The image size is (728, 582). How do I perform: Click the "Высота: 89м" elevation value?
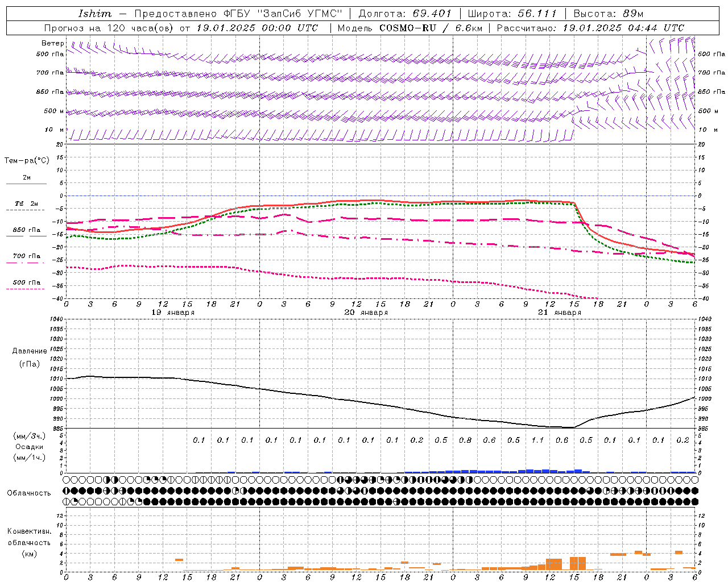(608, 14)
